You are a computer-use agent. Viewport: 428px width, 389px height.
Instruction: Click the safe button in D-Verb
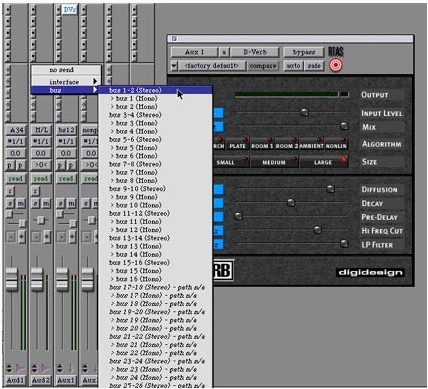314,66
